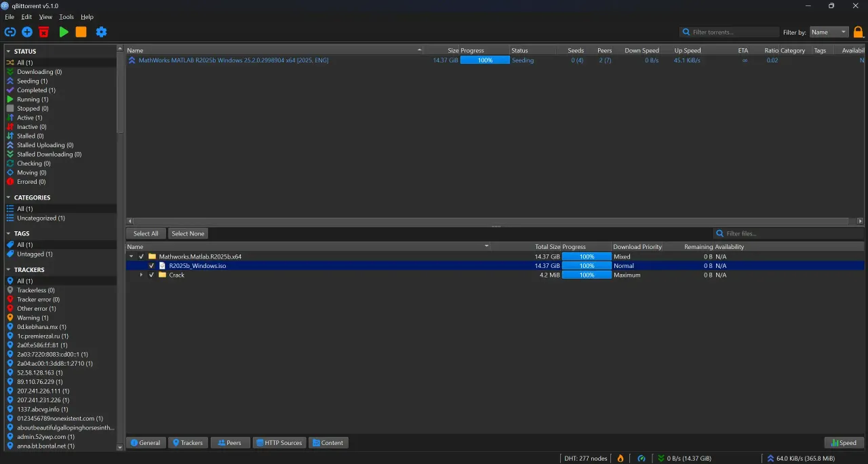Open the Tools menu

pyautogui.click(x=66, y=17)
